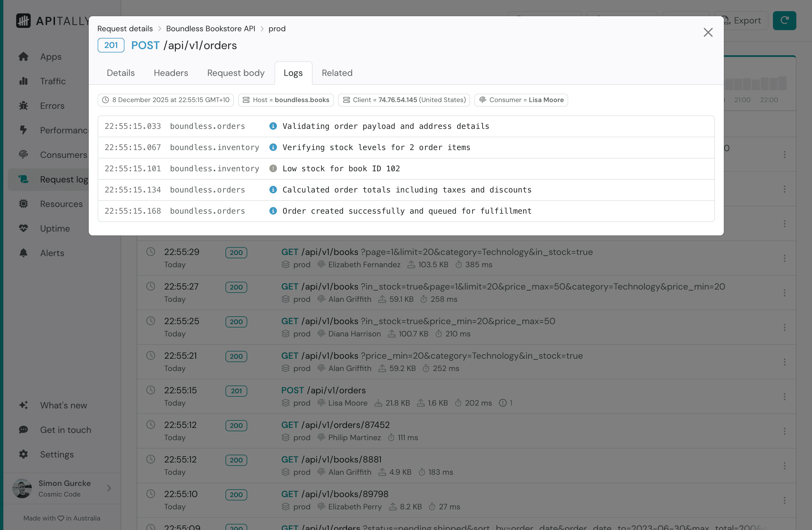Click the warning icon for low stock log entry
The height and width of the screenshot is (530, 812).
pyautogui.click(x=273, y=168)
